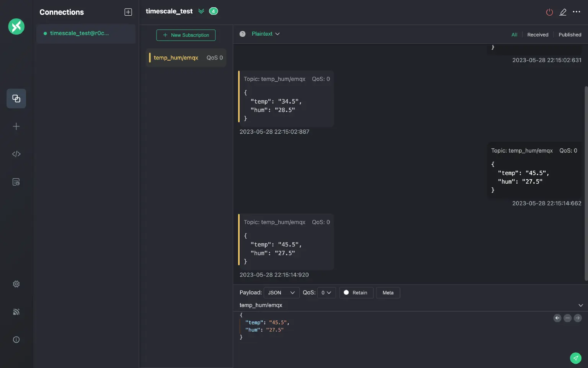Switch to the Received messages tab
The height and width of the screenshot is (368, 588).
click(537, 35)
